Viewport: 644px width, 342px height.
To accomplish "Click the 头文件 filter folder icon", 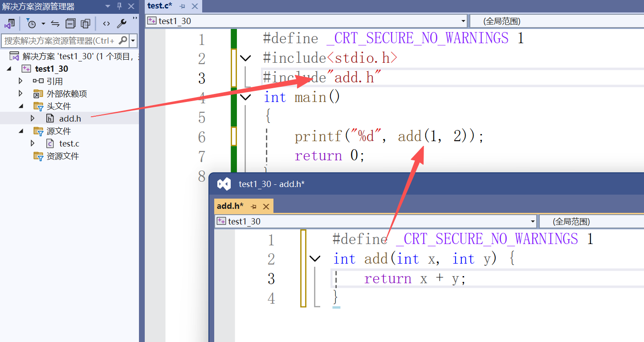I will pyautogui.click(x=38, y=106).
